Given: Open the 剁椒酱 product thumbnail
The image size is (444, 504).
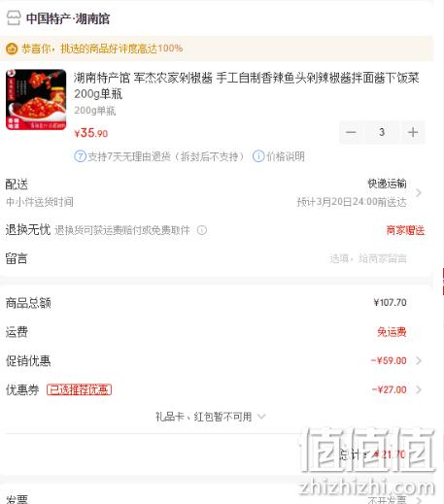Looking at the screenshot, I should pos(36,100).
